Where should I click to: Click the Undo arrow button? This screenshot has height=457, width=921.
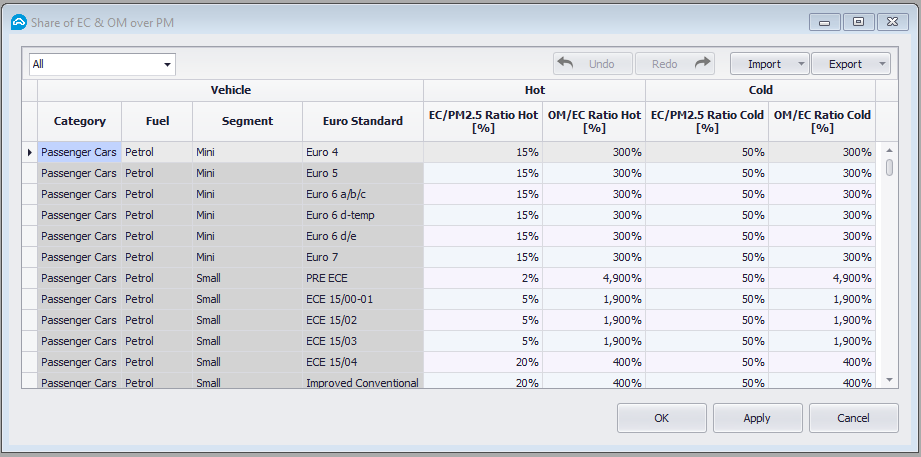tap(592, 64)
